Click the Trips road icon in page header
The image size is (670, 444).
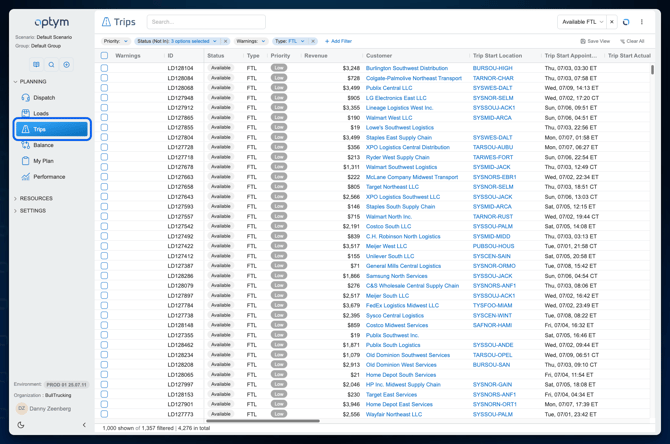pyautogui.click(x=106, y=22)
